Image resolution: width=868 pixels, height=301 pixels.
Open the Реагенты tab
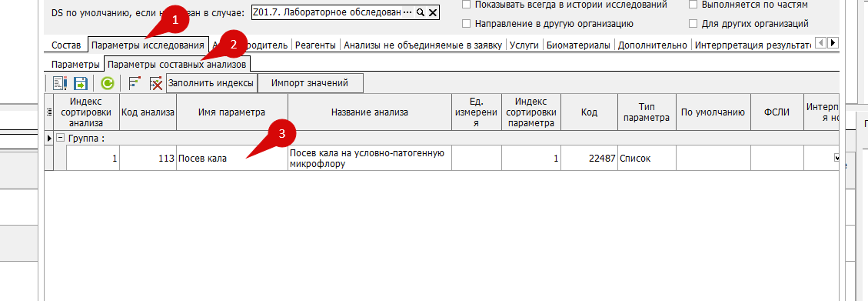click(x=315, y=45)
